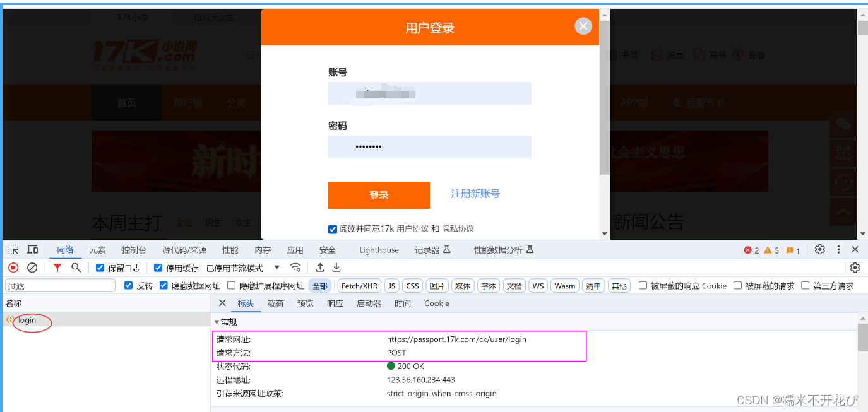Uncheck the 保留日志 checkbox

point(99,268)
